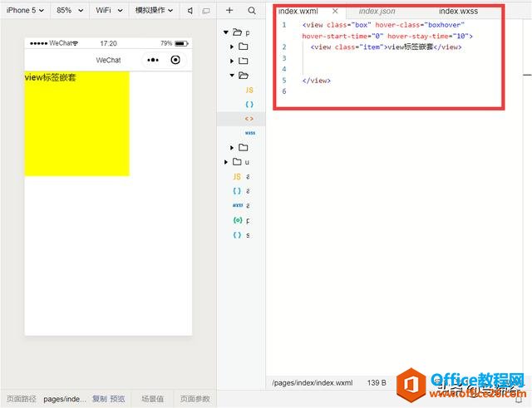Tap the circular close button in the WeChat capsule
The height and width of the screenshot is (408, 532).
175,60
